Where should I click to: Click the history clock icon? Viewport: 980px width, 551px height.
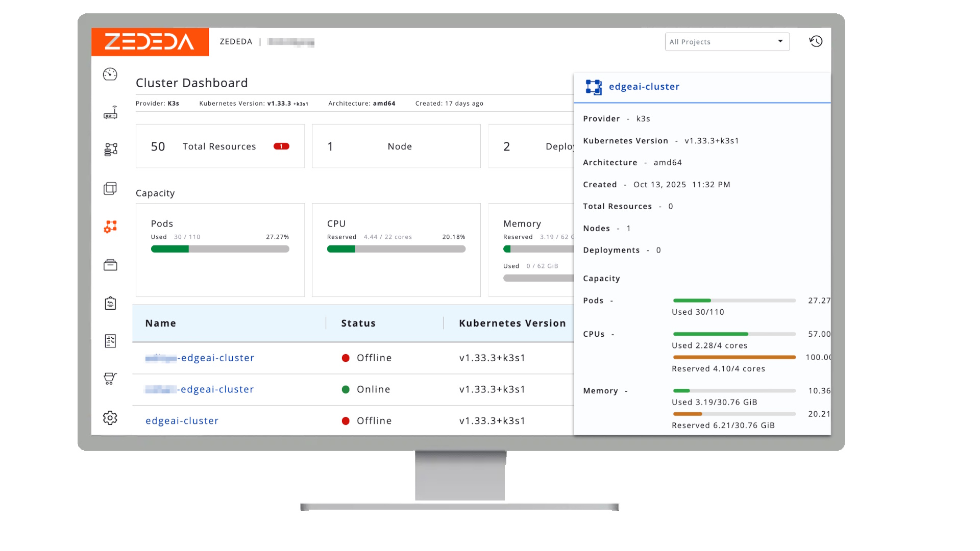click(816, 41)
